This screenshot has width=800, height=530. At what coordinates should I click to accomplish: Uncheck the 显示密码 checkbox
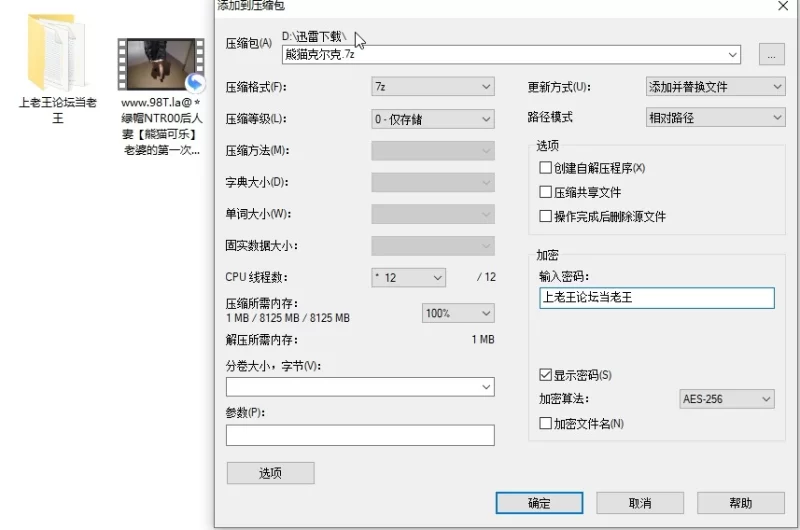tap(545, 375)
